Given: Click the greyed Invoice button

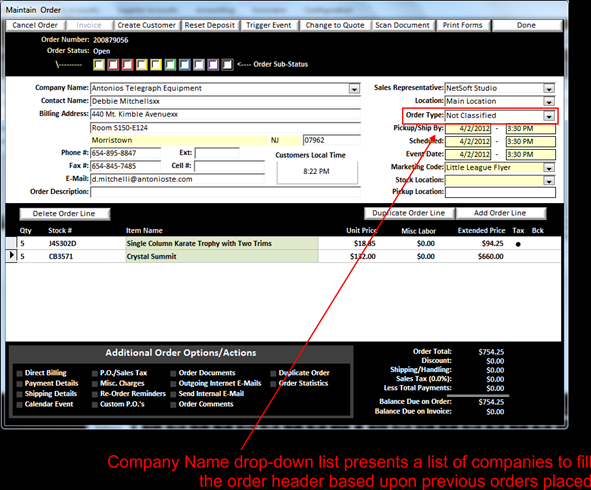Looking at the screenshot, I should 89,25.
